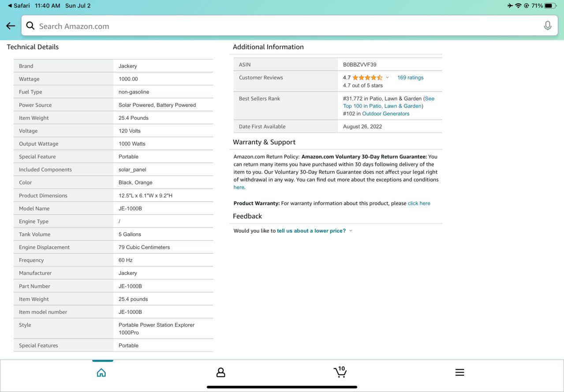This screenshot has width=564, height=392.
Task: Select the Brand value Jackery
Action: 128,66
